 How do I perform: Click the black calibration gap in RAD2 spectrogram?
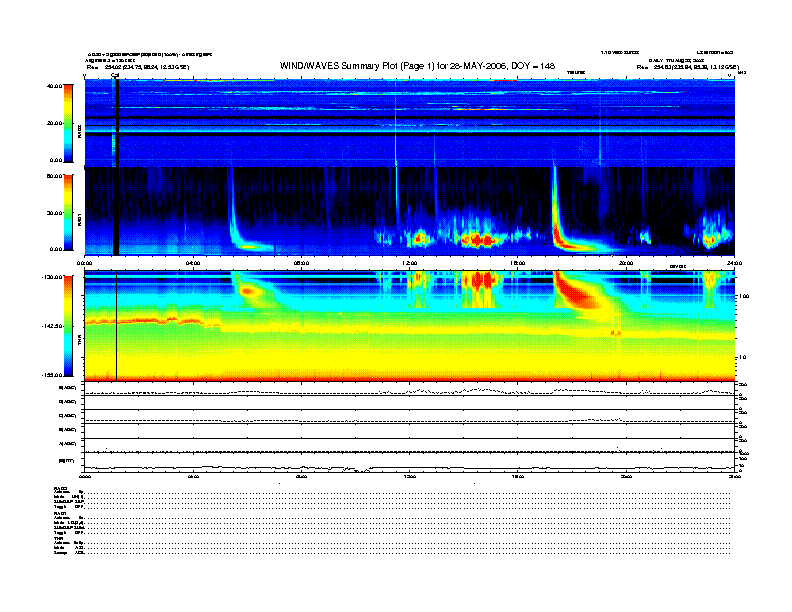[x=116, y=123]
